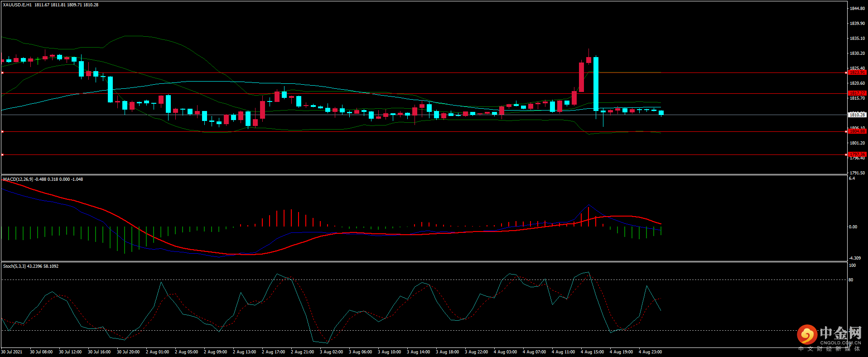Click the 2 Aug 13:00 time label
Image resolution: width=868 pixels, height=357 pixels.
[x=244, y=352]
